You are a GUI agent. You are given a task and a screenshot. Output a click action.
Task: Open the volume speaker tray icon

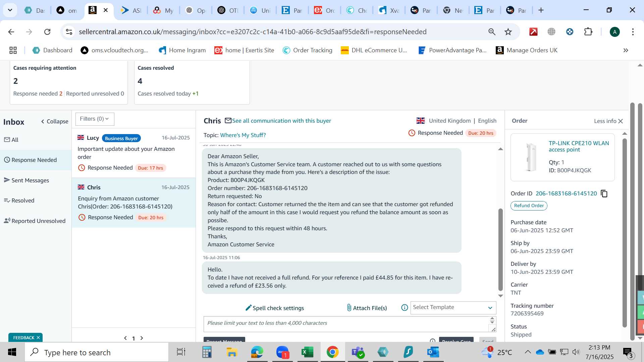point(576,352)
